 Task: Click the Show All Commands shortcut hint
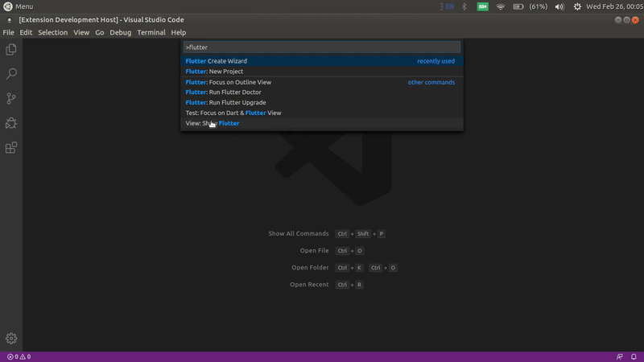click(x=327, y=233)
